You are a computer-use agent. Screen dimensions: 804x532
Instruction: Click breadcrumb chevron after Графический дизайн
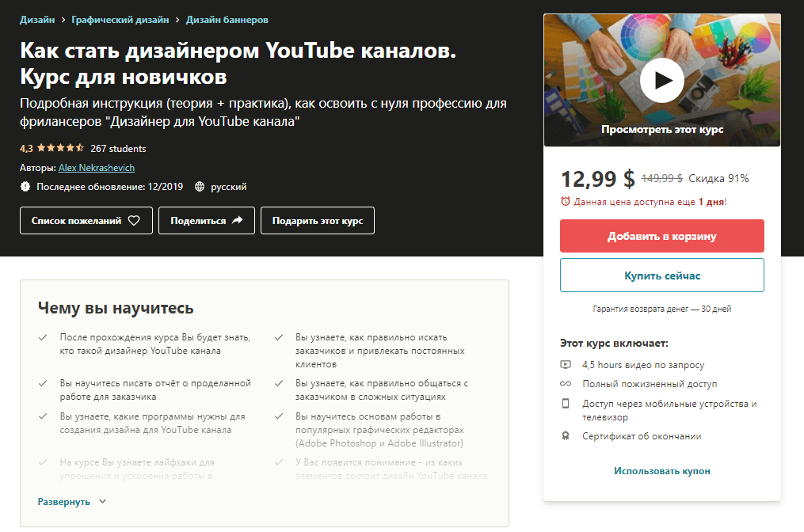click(x=177, y=20)
